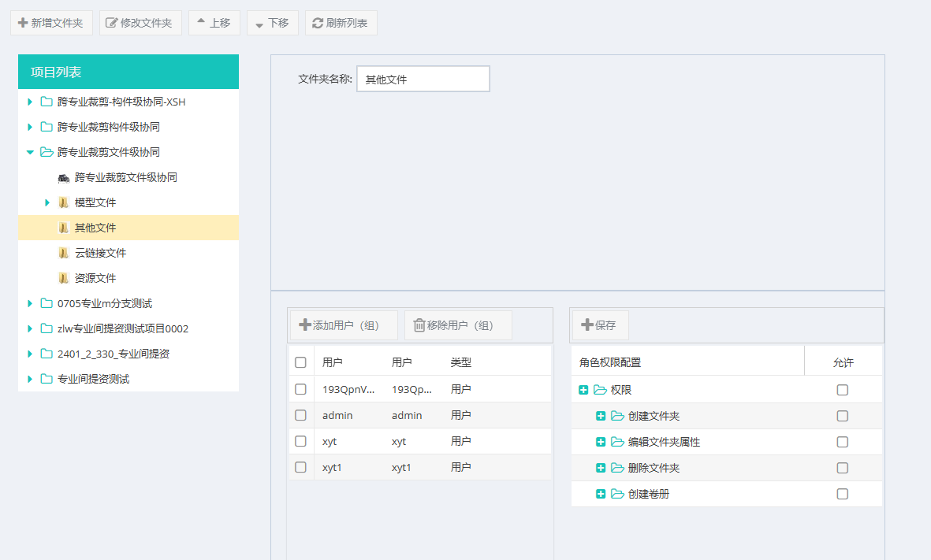Enable the 允许 checkbox for 创建文件夹

[843, 416]
